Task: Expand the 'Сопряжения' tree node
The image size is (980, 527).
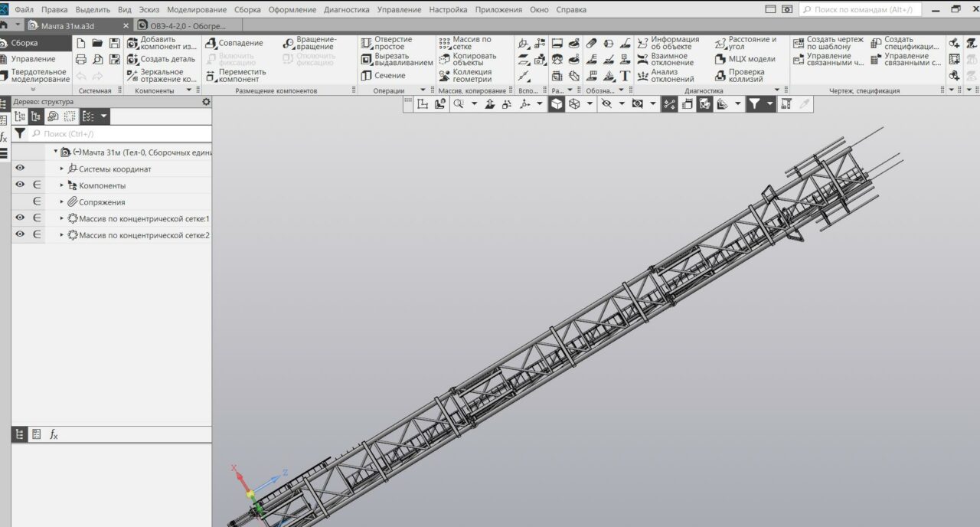Action: coord(62,202)
